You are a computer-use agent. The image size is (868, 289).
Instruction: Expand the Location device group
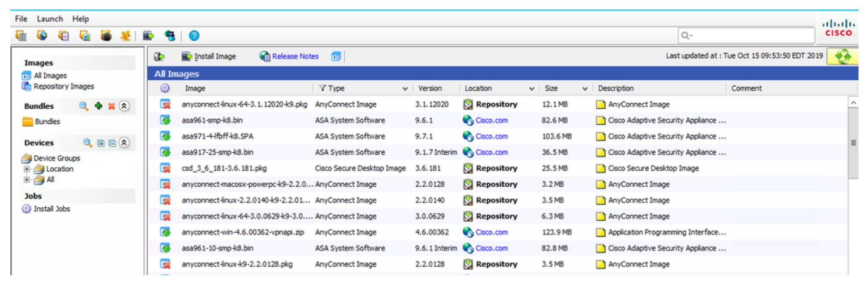[x=27, y=169]
